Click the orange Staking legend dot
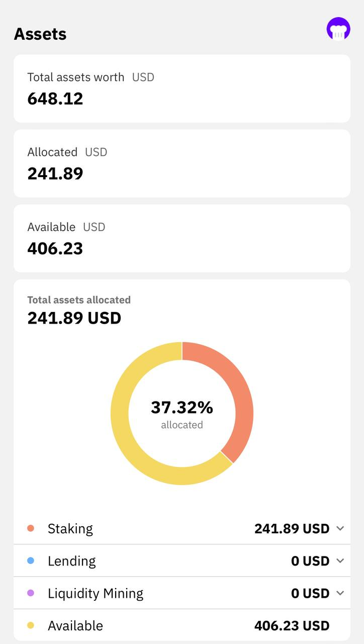The image size is (364, 644). (x=31, y=528)
